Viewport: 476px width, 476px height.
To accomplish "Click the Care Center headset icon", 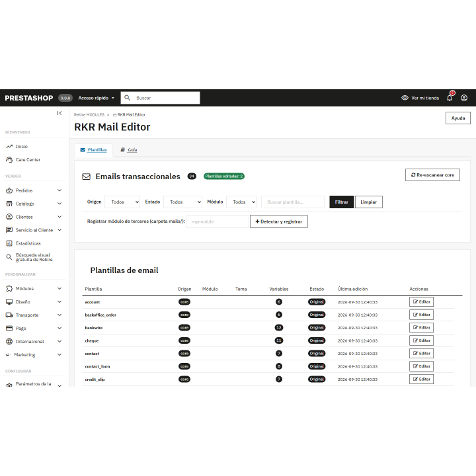I will pos(9,160).
